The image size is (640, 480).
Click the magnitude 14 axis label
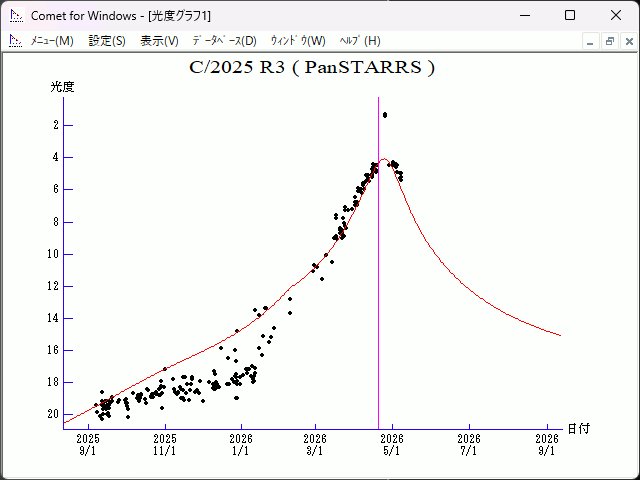(x=53, y=318)
